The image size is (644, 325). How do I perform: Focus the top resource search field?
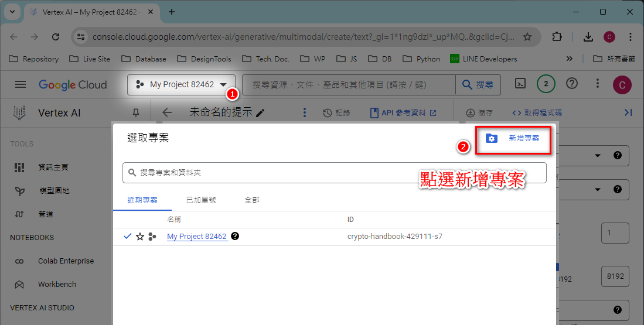349,84
